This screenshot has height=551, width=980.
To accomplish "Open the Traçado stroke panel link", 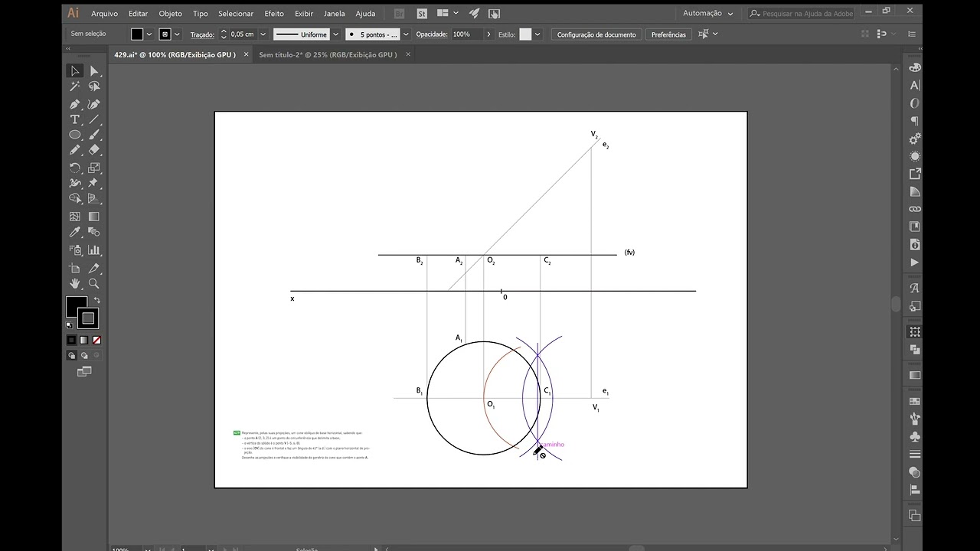I will pyautogui.click(x=202, y=34).
